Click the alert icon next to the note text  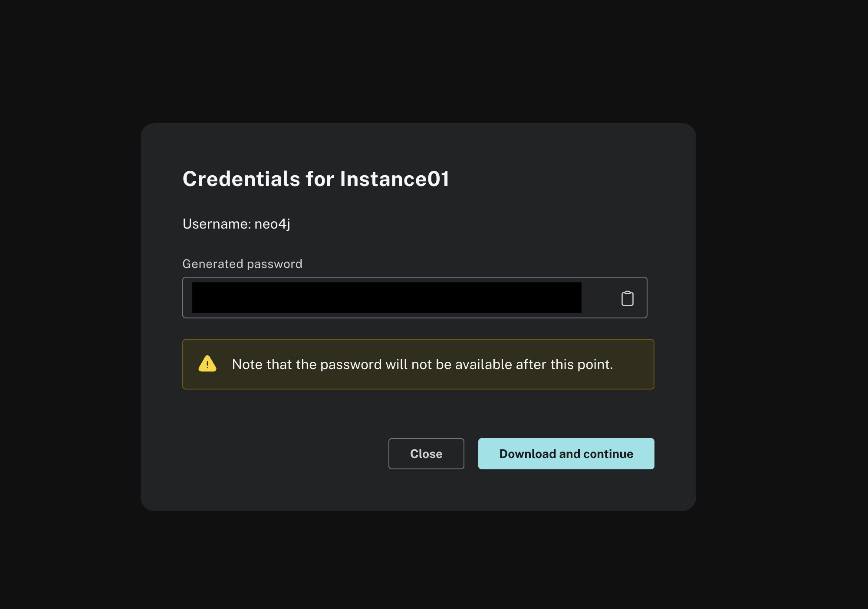[x=207, y=364]
